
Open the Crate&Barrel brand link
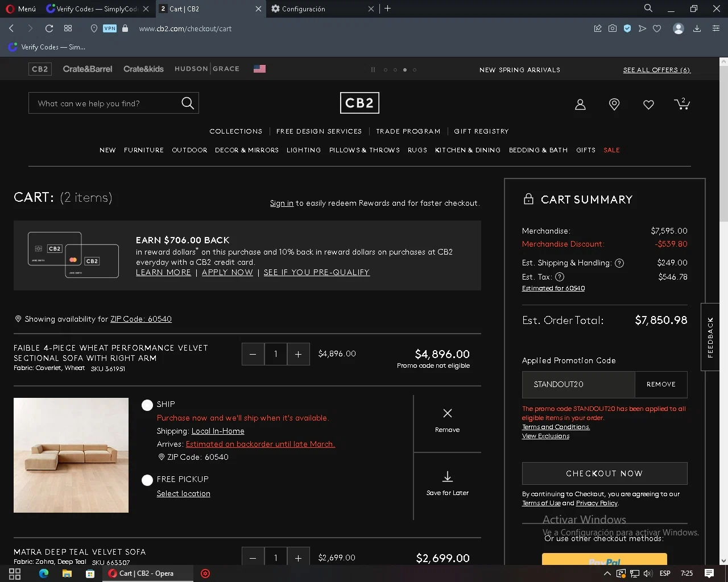[88, 69]
